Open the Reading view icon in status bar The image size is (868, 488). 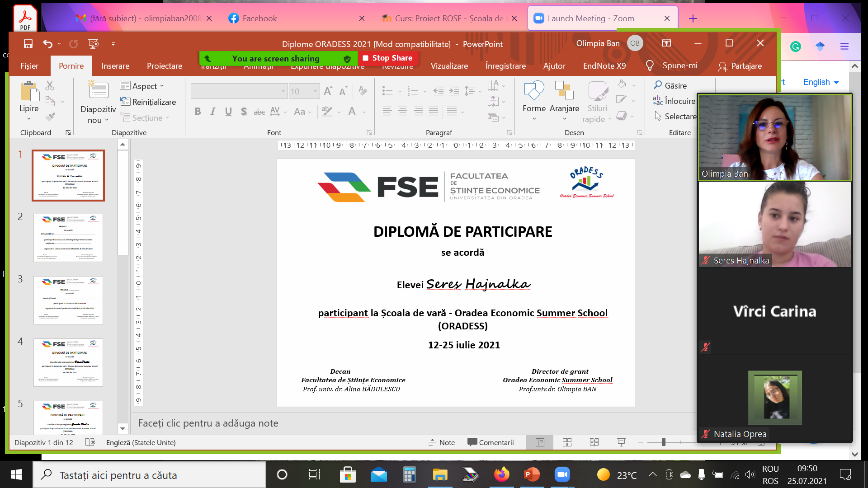pos(594,442)
